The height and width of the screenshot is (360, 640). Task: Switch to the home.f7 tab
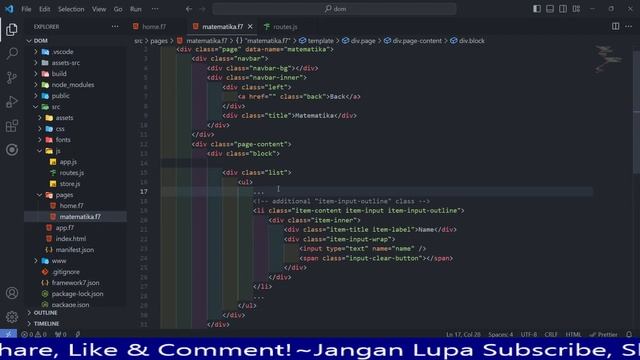point(154,27)
